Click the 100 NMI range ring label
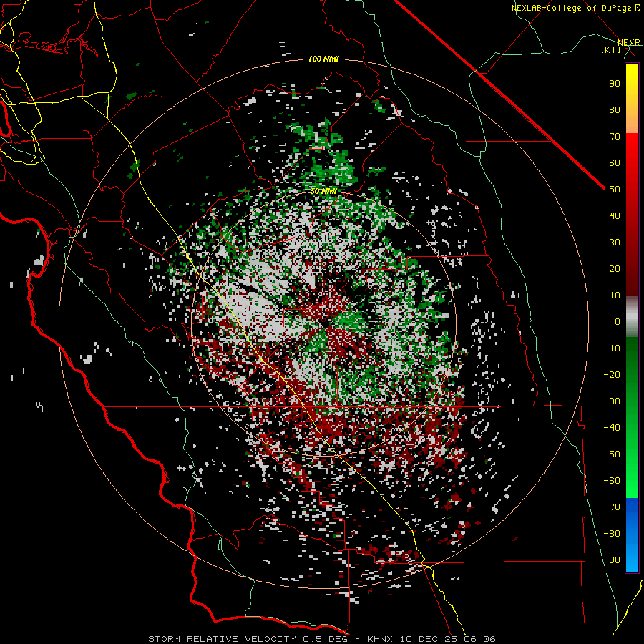 click(323, 59)
